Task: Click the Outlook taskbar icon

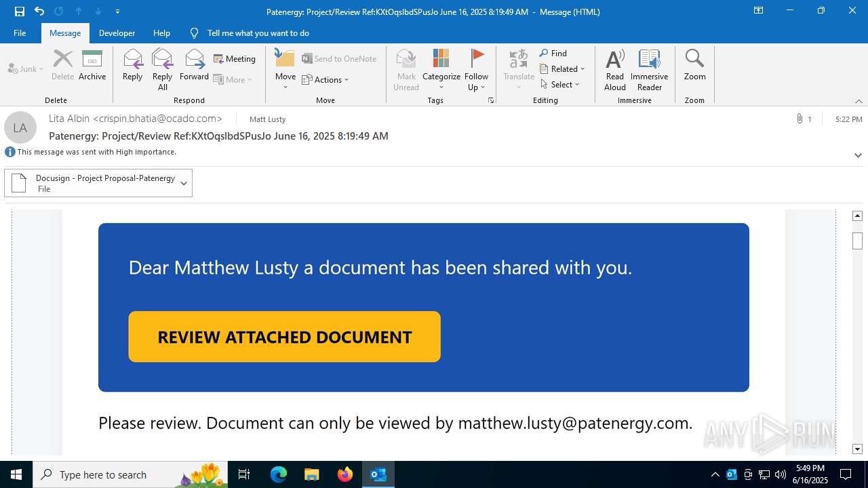Action: pos(378,474)
